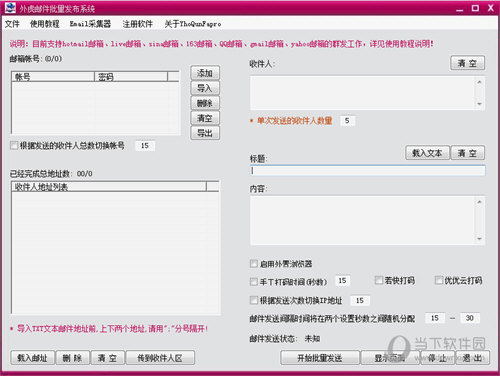The width and height of the screenshot is (500, 376).
Task: Open the 使用教程 menu
Action: (45, 24)
